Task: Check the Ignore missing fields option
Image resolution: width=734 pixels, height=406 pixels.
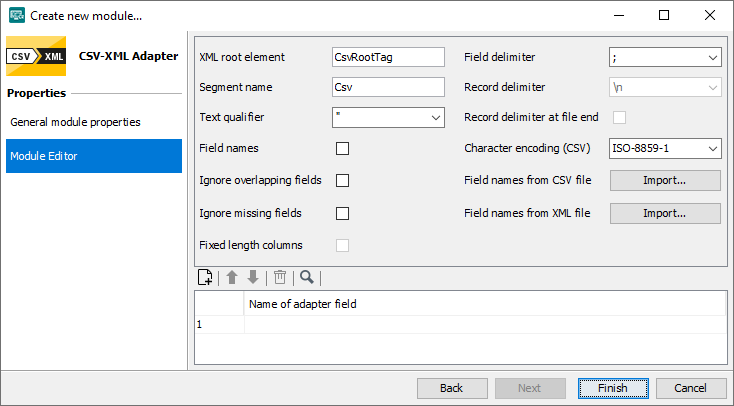Action: (343, 213)
